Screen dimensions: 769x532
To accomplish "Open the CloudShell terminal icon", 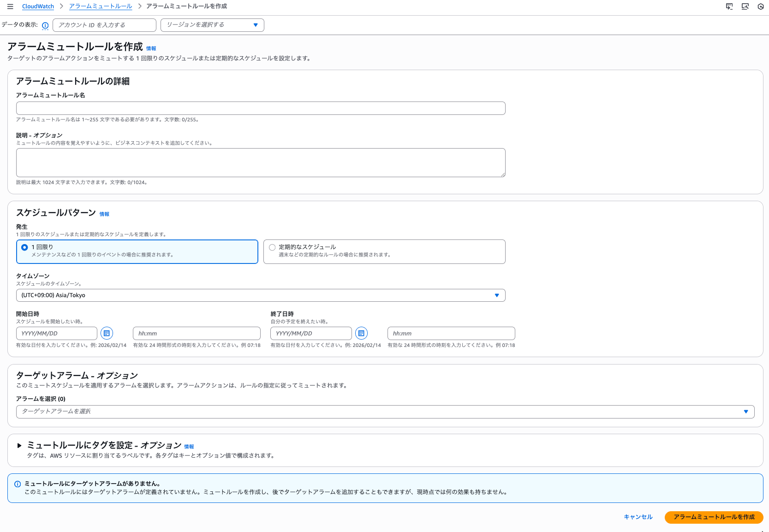I will [729, 6].
